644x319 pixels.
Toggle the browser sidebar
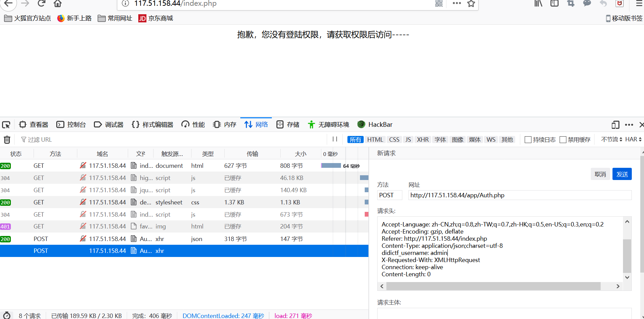pos(554,4)
